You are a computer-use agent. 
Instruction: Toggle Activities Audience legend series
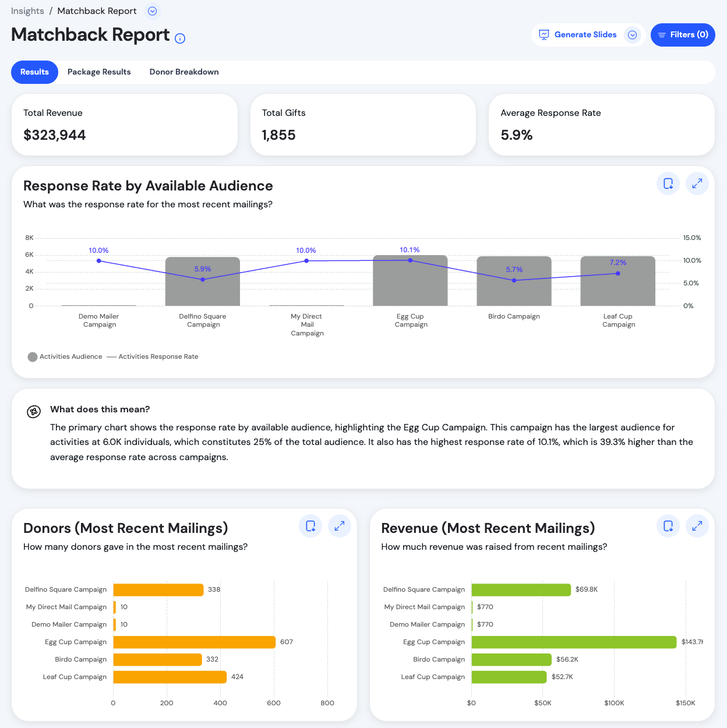point(65,356)
